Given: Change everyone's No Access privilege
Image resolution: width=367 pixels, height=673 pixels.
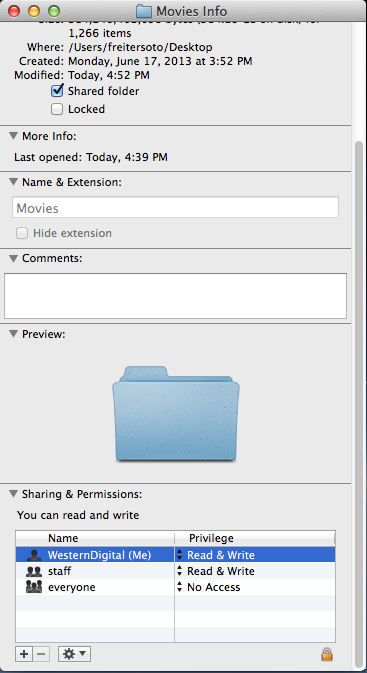Looking at the screenshot, I should pyautogui.click(x=209, y=587).
